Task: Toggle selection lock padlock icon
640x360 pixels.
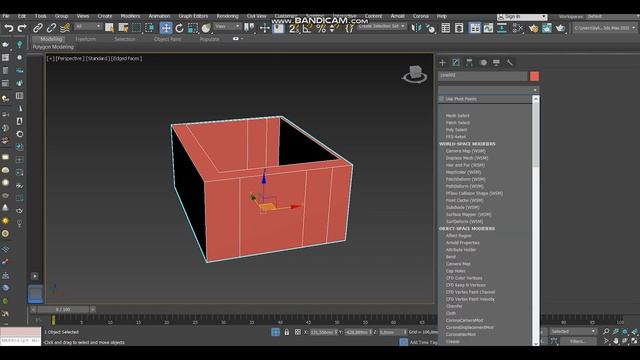Action: [287, 332]
